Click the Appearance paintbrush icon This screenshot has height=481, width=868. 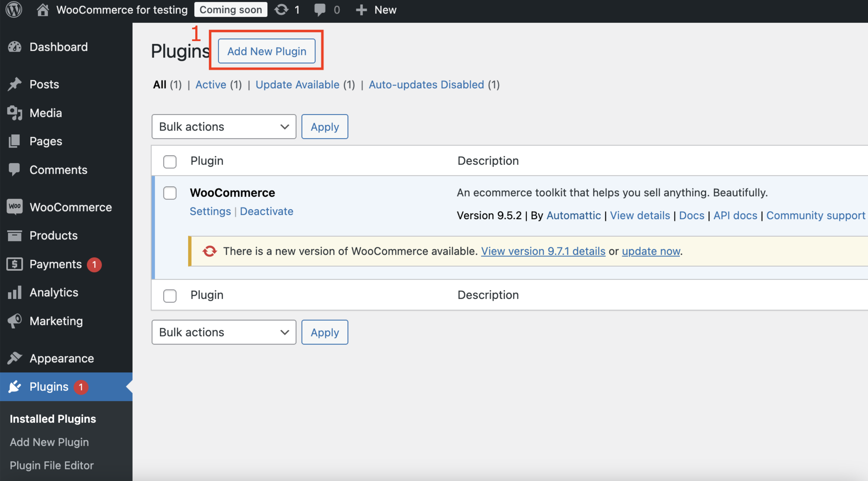[x=15, y=358]
